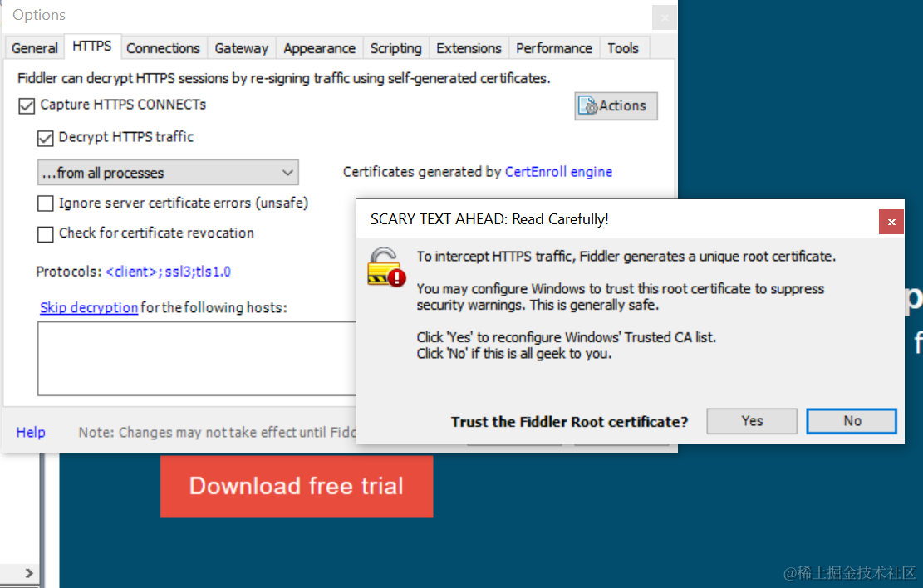Expand the 'from all processes' dropdown

pyautogui.click(x=168, y=173)
